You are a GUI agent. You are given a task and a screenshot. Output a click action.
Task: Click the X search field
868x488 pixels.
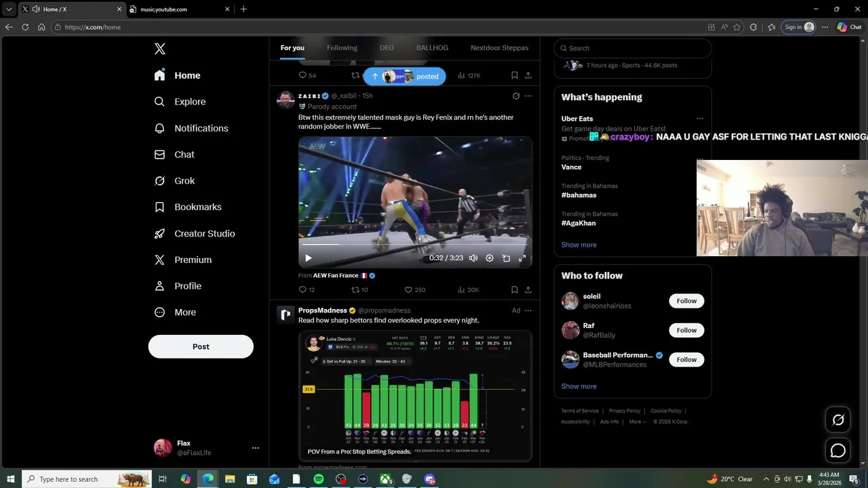(633, 48)
